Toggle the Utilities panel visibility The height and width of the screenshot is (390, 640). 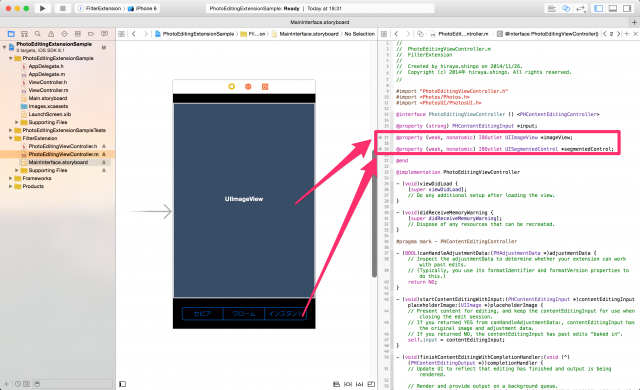[627, 8]
